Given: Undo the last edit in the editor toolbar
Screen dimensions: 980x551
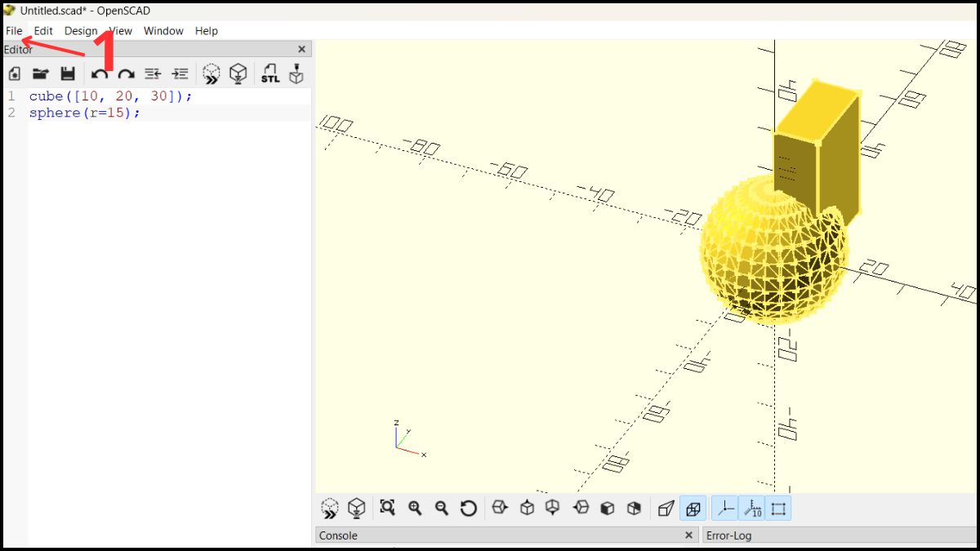Looking at the screenshot, I should 100,73.
